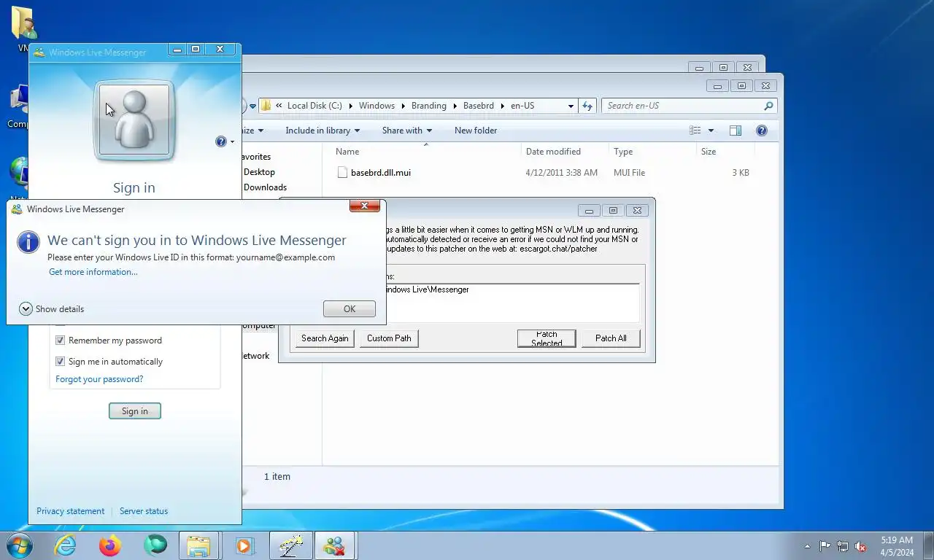Maximize the patcher window
The height and width of the screenshot is (560, 934).
coord(613,211)
